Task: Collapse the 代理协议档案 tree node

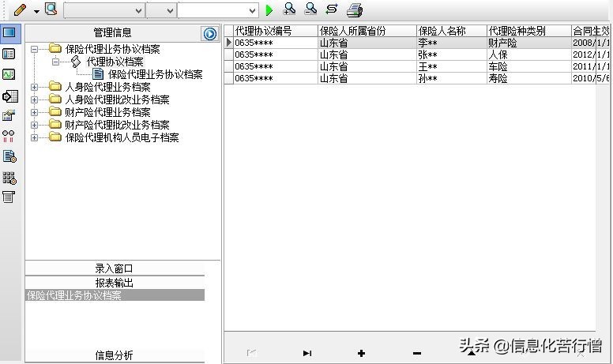Action: tap(55, 62)
